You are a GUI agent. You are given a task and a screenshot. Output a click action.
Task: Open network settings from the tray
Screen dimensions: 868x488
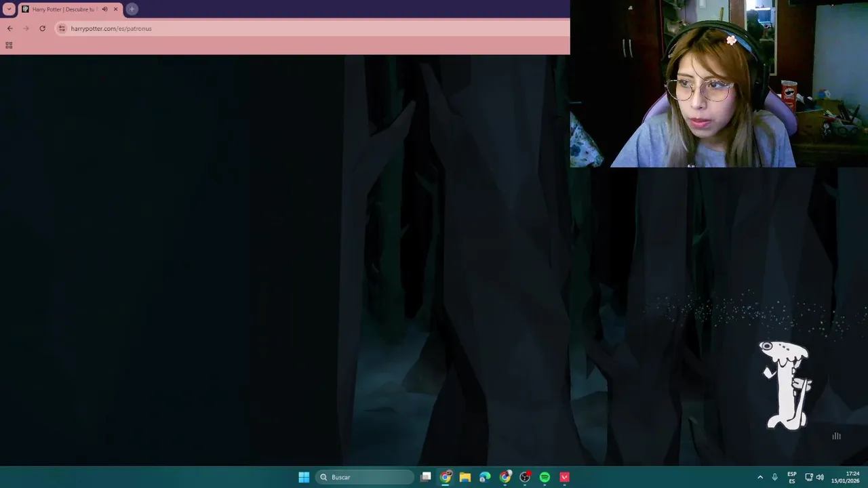[x=810, y=477]
